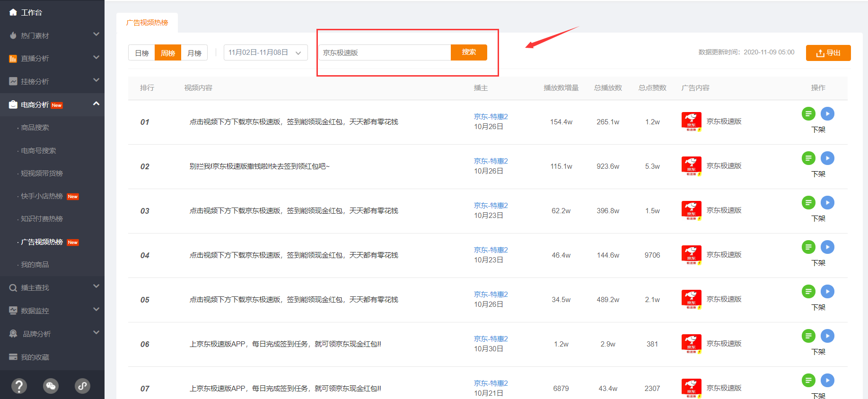
Task: Click the 总点赞数 column header
Action: (652, 88)
